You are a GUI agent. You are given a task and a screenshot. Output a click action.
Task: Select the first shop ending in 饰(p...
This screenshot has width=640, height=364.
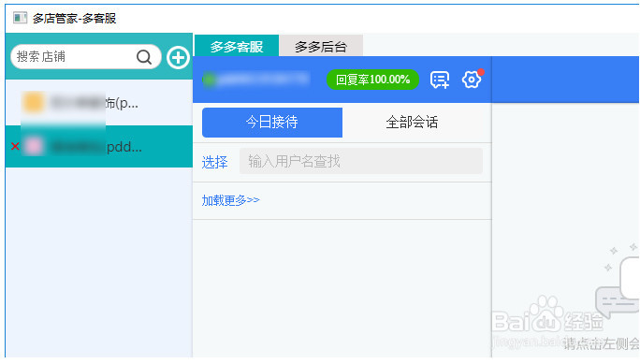(x=99, y=103)
